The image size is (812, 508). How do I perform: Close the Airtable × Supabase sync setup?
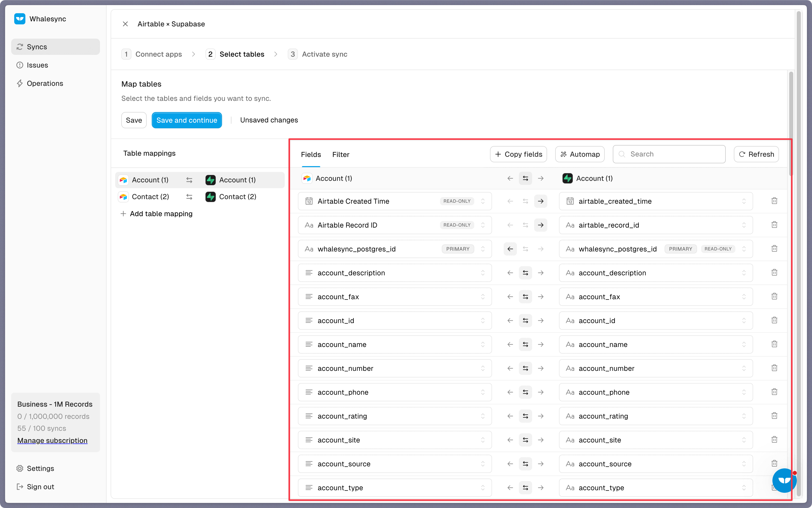click(125, 24)
